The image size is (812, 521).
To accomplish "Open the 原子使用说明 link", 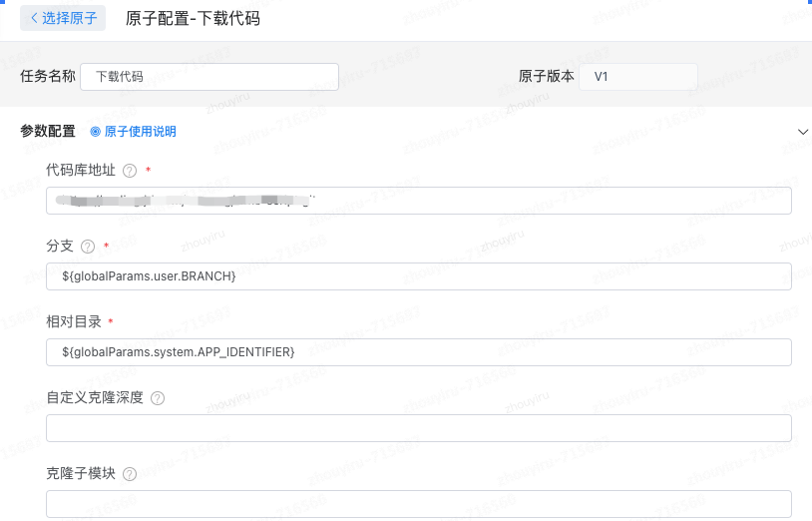I will point(134,132).
